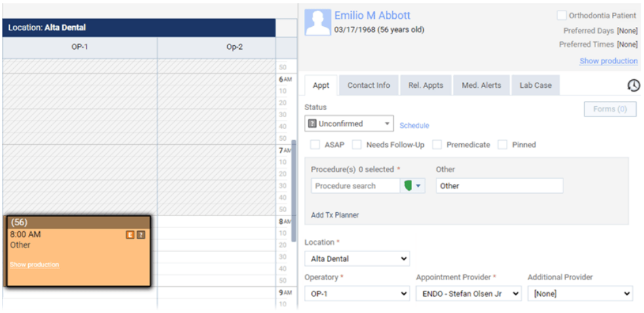Open the Appointment Provider dropdown

[x=468, y=294]
